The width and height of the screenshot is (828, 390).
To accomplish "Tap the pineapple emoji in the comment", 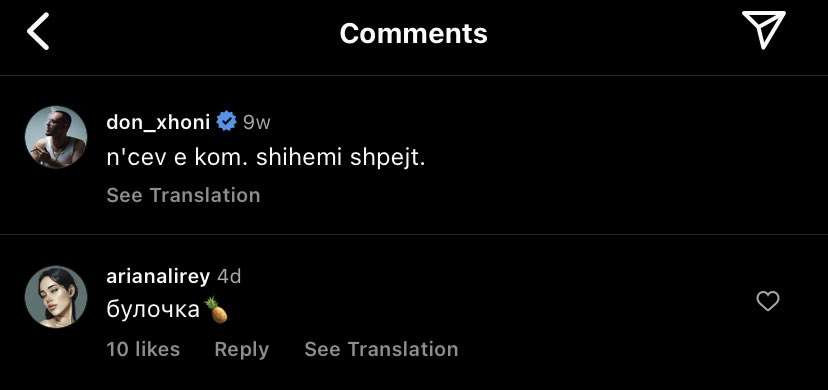I will tap(216, 310).
